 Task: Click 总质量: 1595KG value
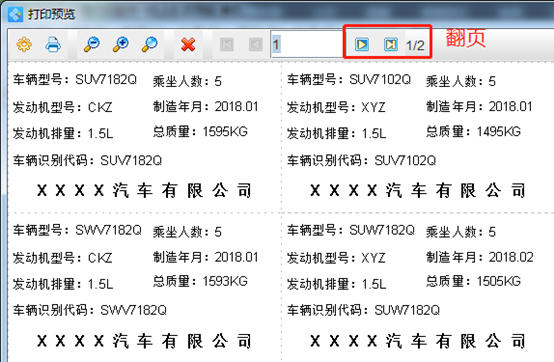tap(200, 132)
